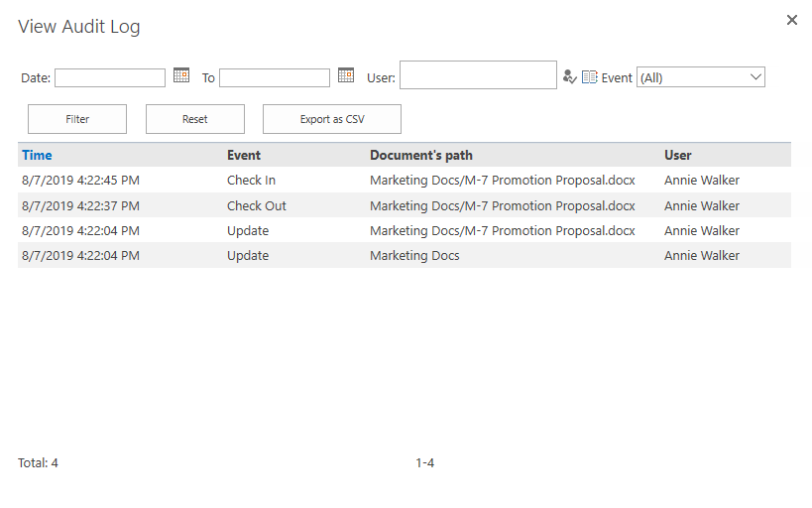Screen dimensions: 812x508
Task: Click the Filter button
Action: coord(77,119)
